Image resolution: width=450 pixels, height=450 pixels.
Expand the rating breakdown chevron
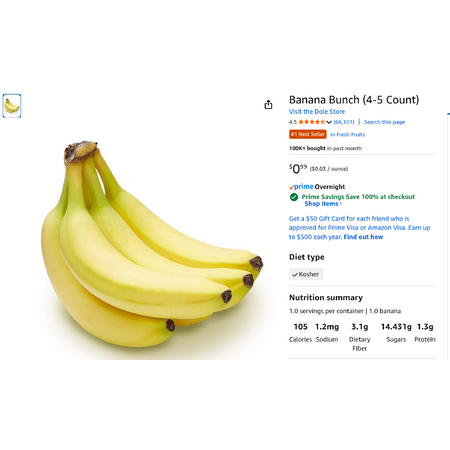coord(329,122)
